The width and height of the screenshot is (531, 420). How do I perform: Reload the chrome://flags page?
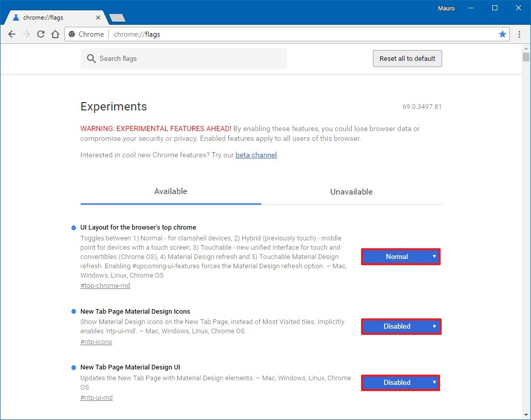click(x=41, y=34)
